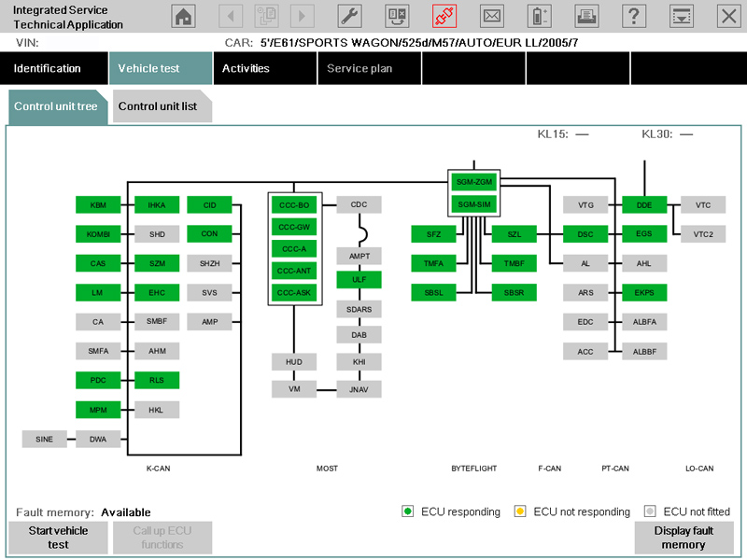This screenshot has height=560, width=747.
Task: Select the TMBF control unit
Action: click(514, 263)
